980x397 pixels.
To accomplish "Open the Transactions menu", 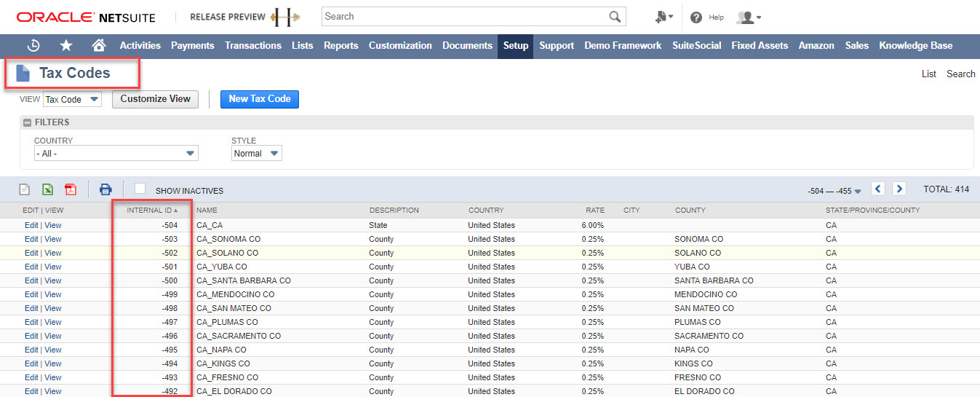I will pos(252,45).
